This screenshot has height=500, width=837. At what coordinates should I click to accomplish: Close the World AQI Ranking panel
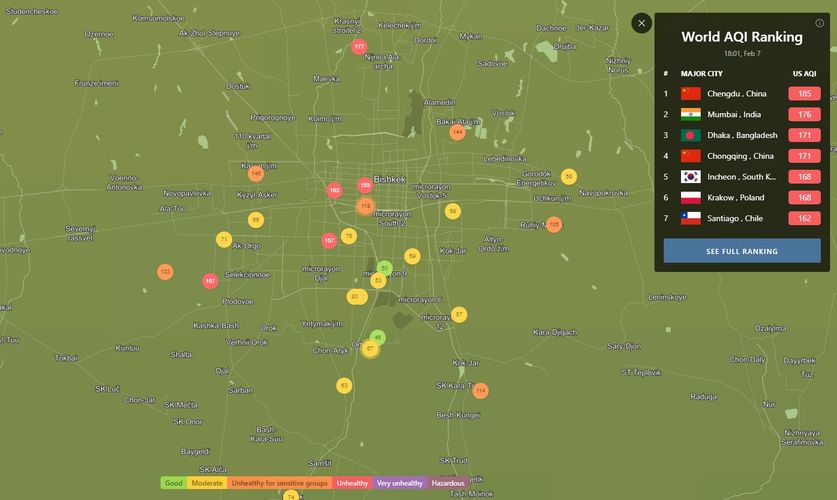642,23
